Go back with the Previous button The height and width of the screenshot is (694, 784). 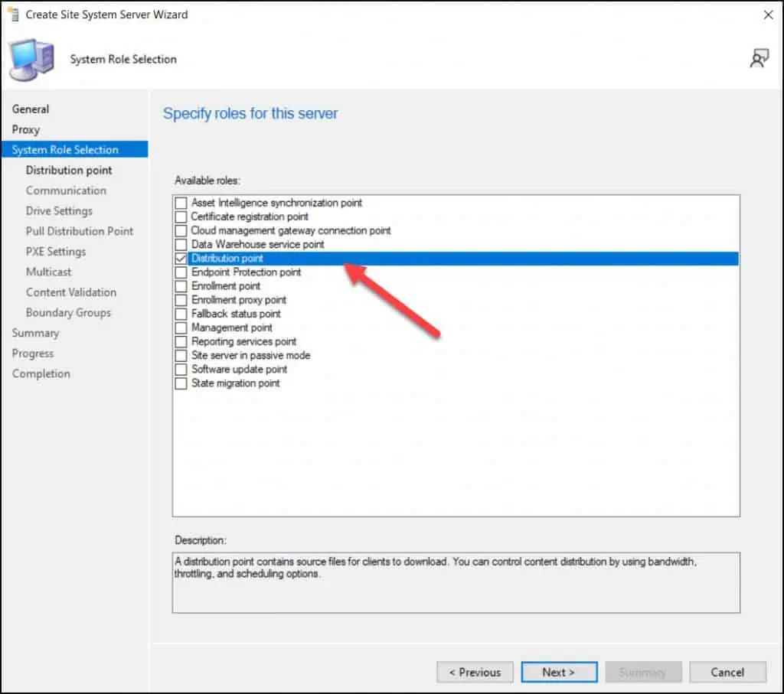[475, 672]
